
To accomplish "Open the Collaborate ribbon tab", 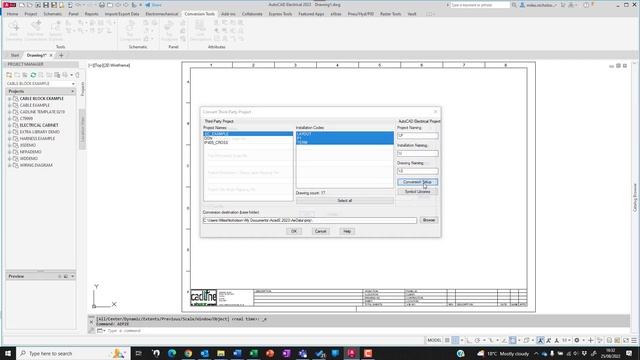I will coord(252,14).
